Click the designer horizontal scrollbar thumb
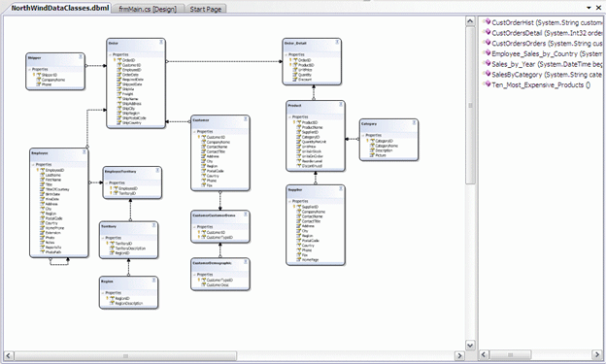606x364 pixels. (x=125, y=355)
